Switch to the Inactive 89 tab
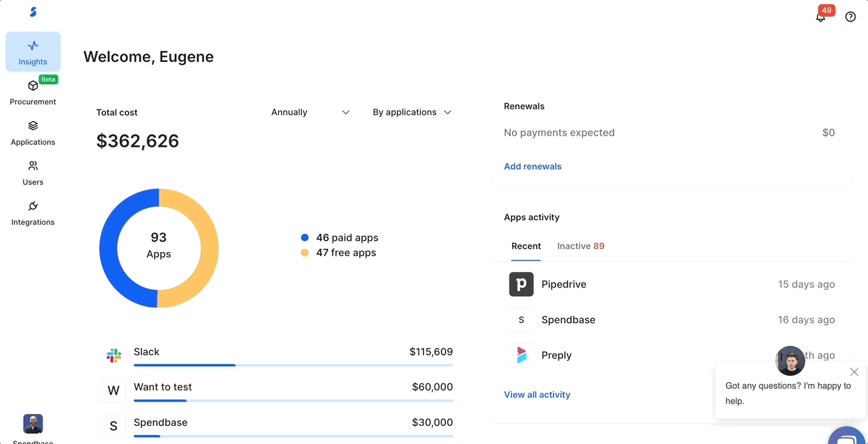The height and width of the screenshot is (444, 868). tap(581, 246)
